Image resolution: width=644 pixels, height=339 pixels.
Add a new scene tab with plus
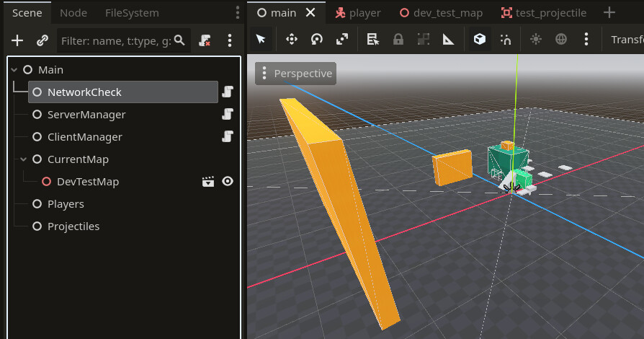point(609,13)
